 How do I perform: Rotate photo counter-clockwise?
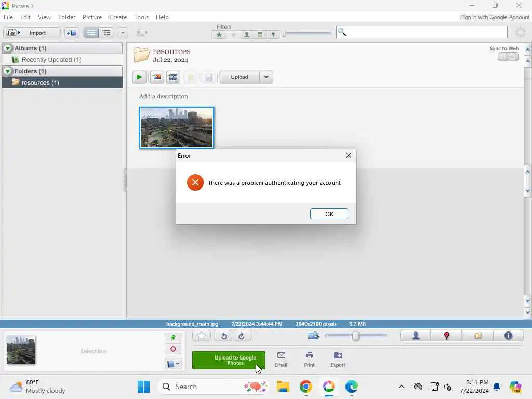coord(223,336)
